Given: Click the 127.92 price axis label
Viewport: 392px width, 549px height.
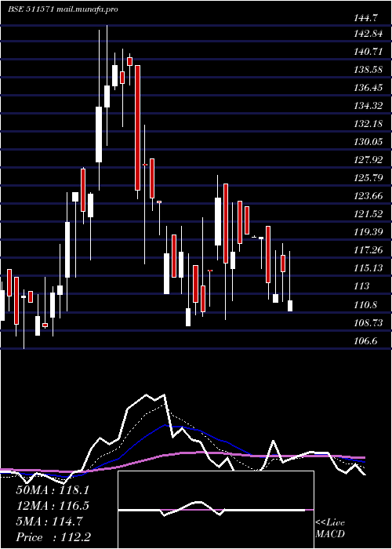Looking at the screenshot, I should point(368,160).
